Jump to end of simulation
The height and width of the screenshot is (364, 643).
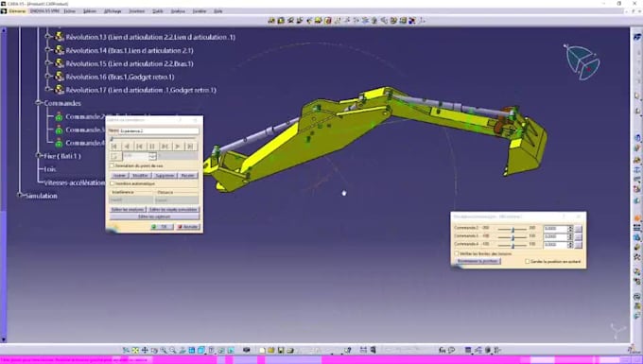coord(190,147)
